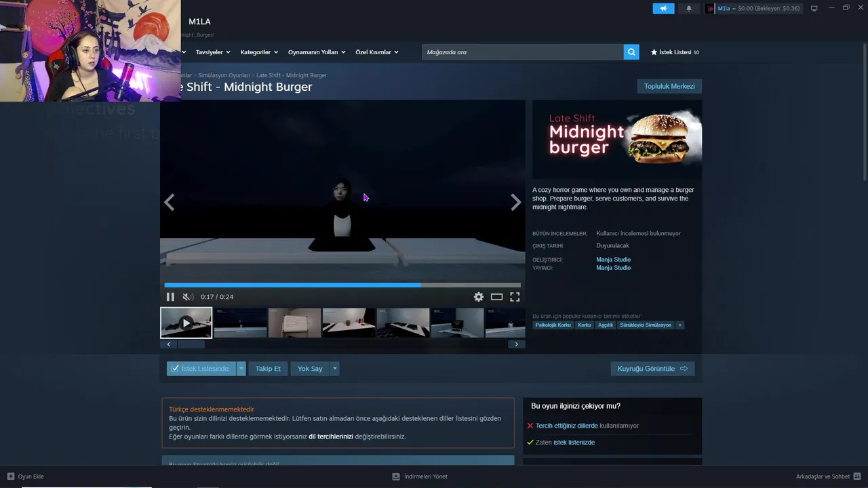
Task: Click the Yok Say button
Action: point(310,369)
